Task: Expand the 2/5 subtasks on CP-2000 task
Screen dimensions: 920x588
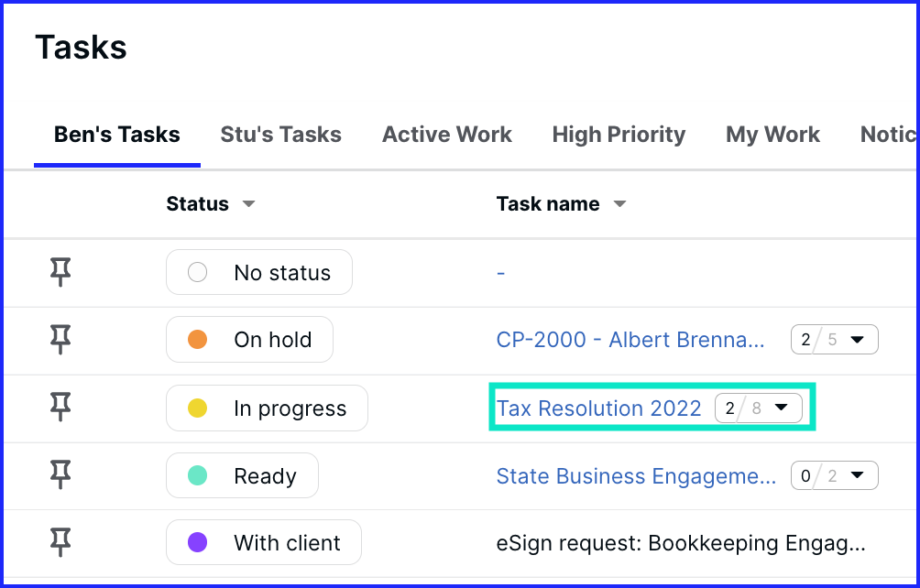Action: (x=857, y=340)
